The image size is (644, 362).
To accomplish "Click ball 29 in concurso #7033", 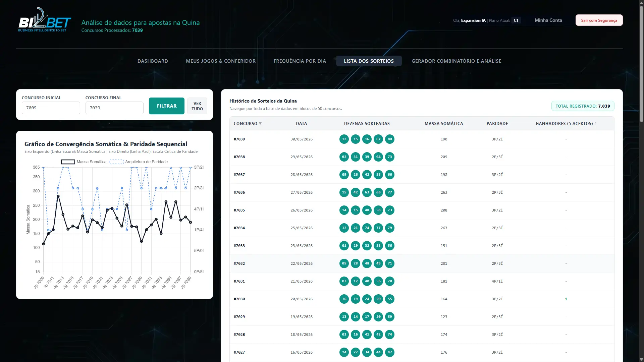I will [356, 246].
